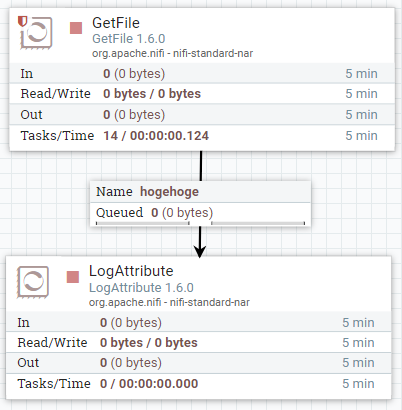
Task: Click LogAttribute's In statistics row
Action: point(199,322)
